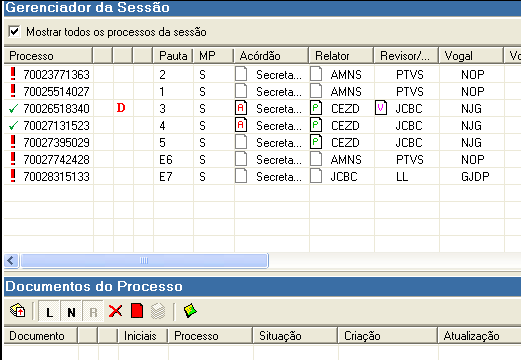The image size is (521, 360).
Task: Click the red X delete icon
Action: tap(115, 311)
